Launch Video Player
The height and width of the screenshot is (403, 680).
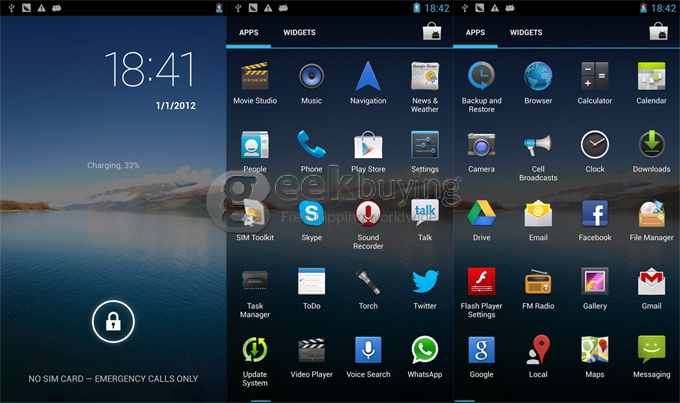tap(311, 350)
